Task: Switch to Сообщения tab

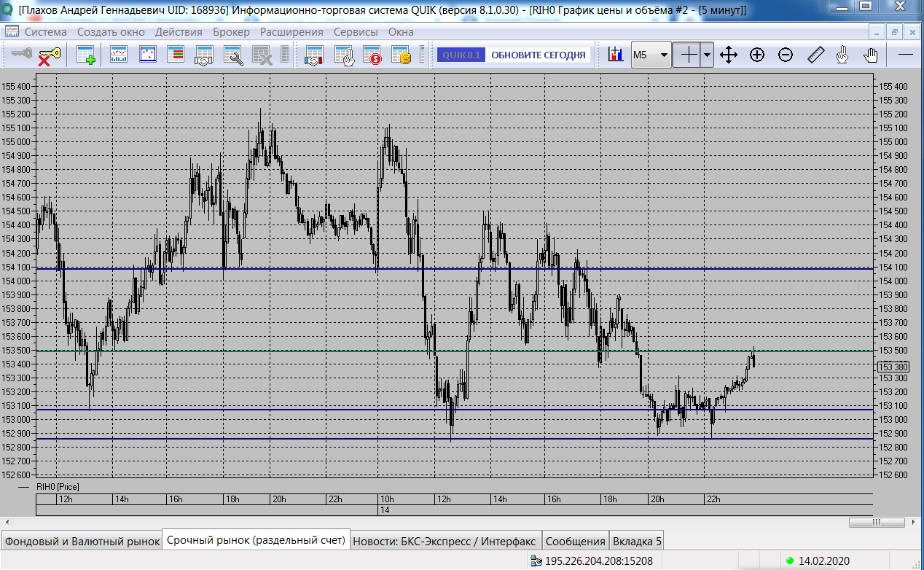Action: tap(576, 541)
